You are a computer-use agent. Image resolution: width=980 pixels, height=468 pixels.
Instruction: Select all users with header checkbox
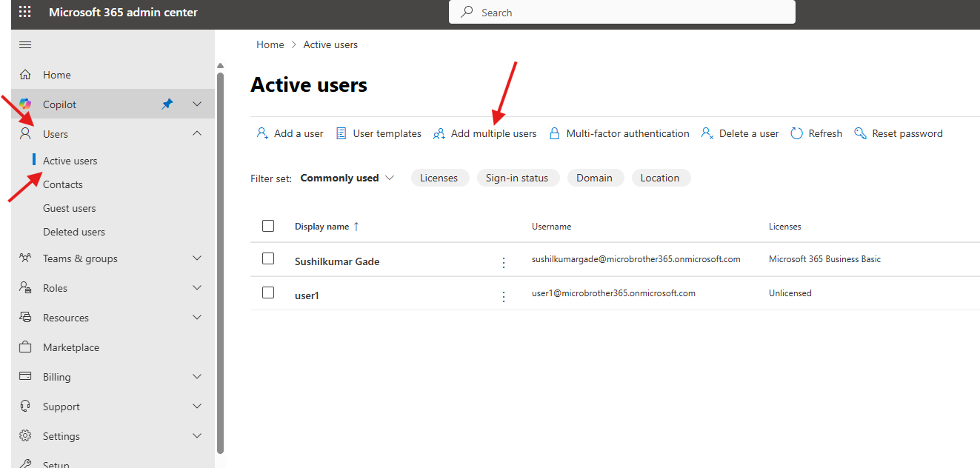pos(268,226)
